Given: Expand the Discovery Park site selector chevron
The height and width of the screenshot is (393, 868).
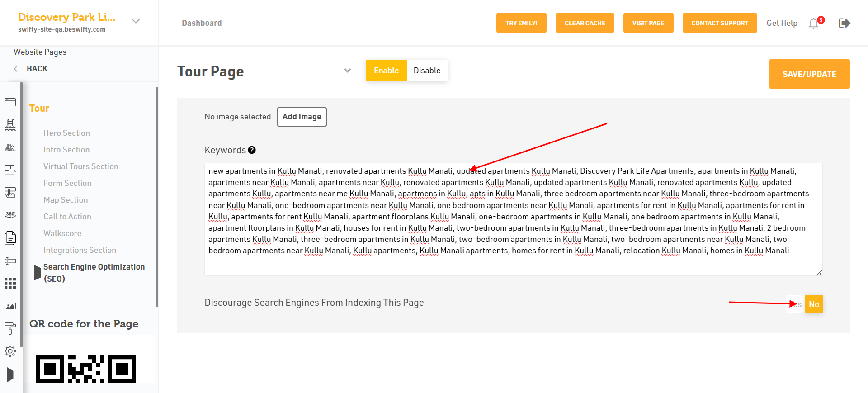Looking at the screenshot, I should coord(136,21).
